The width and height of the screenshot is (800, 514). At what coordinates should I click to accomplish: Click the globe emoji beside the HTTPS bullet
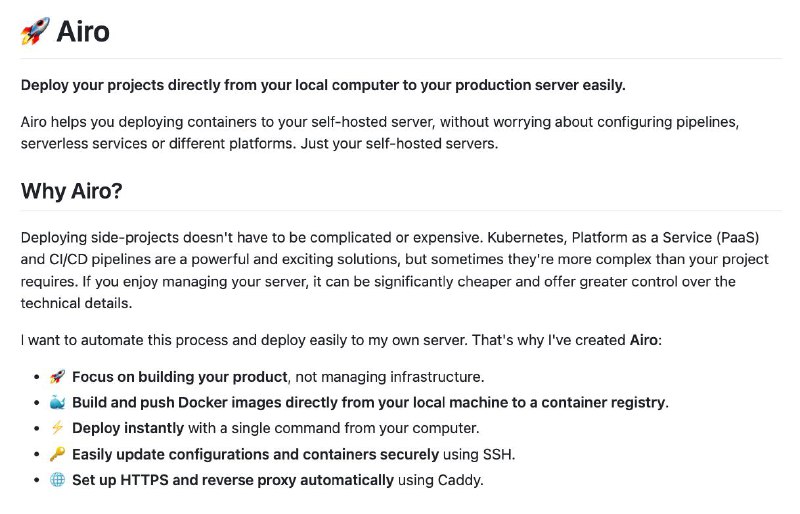tap(57, 480)
